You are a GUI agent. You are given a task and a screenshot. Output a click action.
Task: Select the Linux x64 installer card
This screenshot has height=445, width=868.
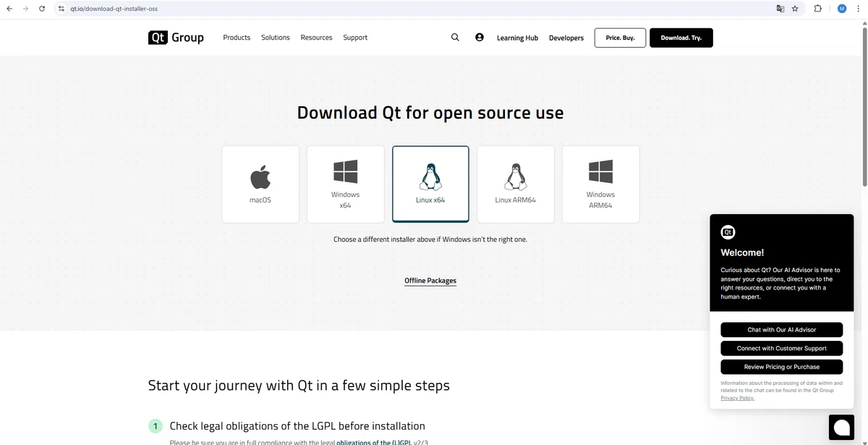430,185
